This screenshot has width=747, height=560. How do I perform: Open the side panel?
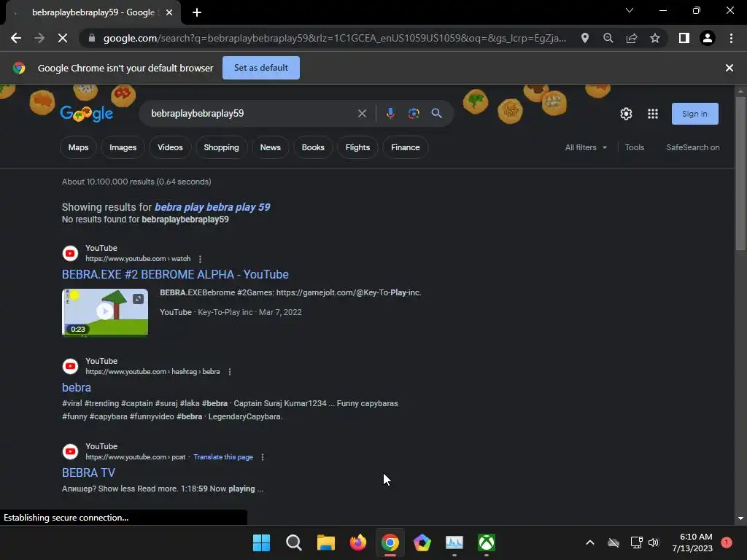point(684,38)
